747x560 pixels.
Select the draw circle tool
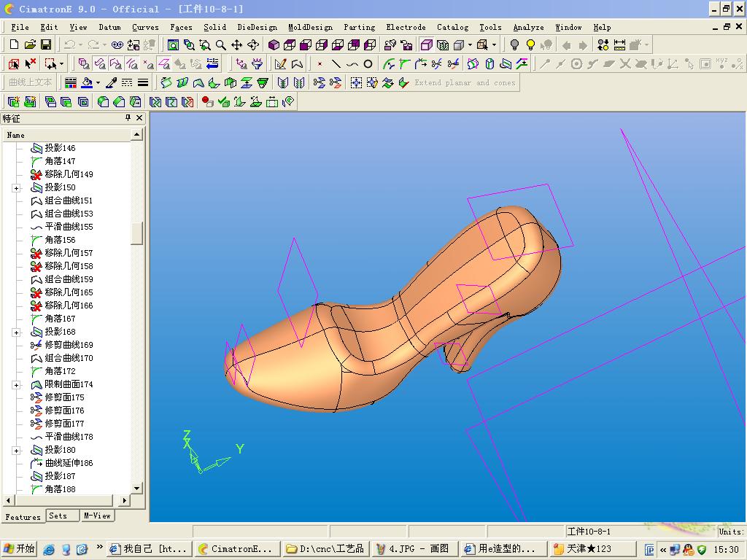(368, 64)
